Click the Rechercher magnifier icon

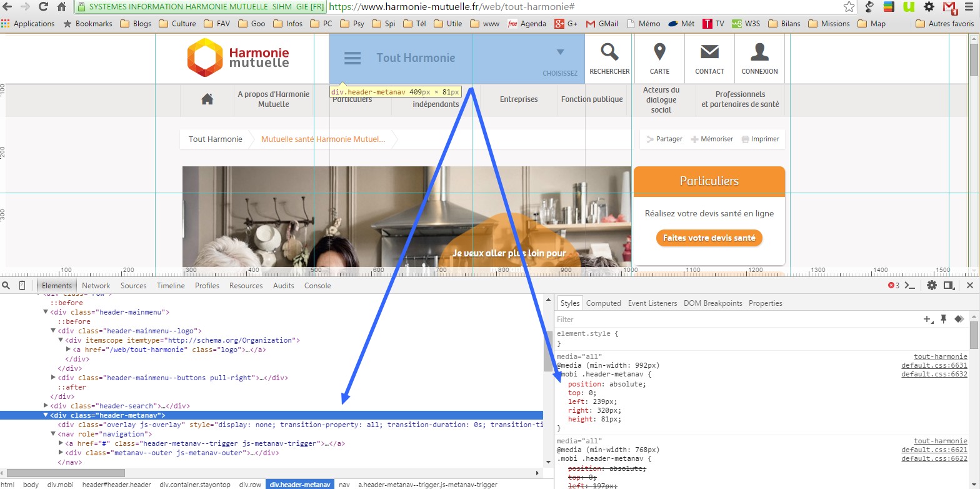609,52
